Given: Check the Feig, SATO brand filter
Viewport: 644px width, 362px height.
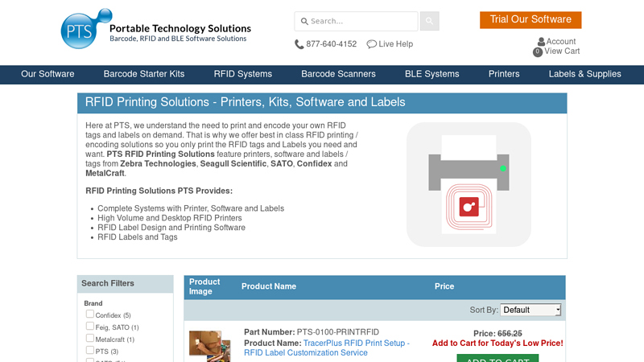Looking at the screenshot, I should pos(90,326).
